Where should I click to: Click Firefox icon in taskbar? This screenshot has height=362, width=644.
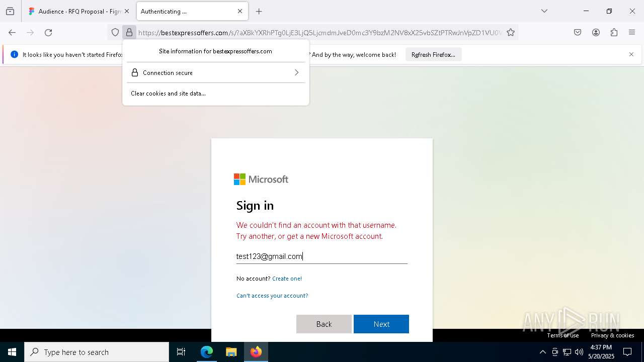click(256, 352)
